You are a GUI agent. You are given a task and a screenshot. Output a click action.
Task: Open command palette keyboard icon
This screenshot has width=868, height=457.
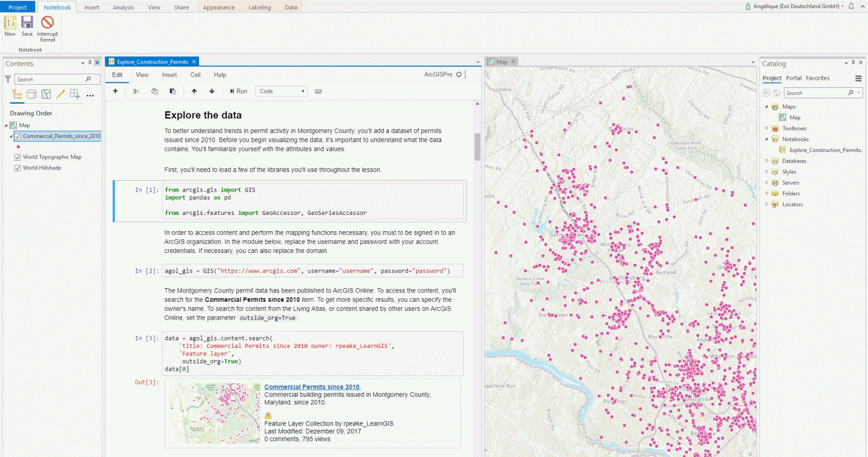tap(318, 91)
